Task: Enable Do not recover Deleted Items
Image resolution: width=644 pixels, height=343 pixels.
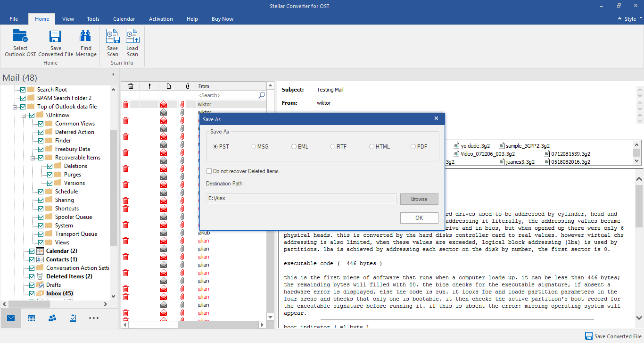Action: pos(209,171)
